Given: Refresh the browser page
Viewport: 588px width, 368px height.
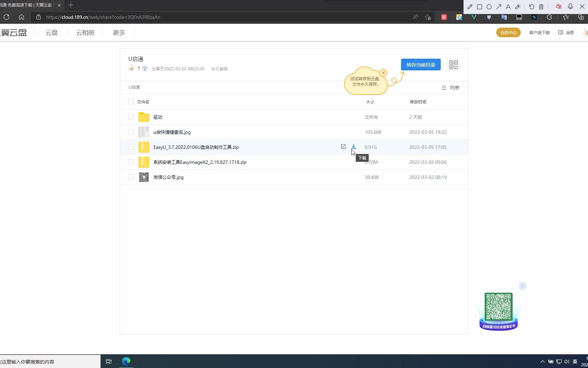Looking at the screenshot, I should click(6, 17).
